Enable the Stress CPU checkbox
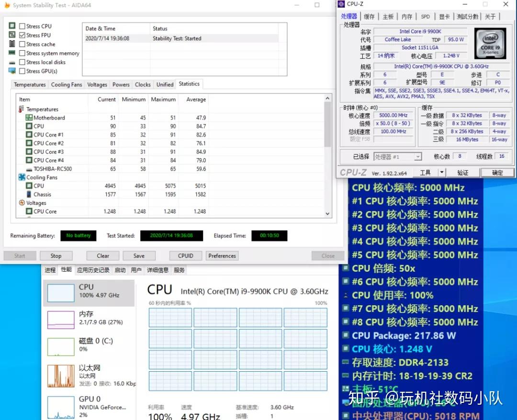 coord(22,26)
